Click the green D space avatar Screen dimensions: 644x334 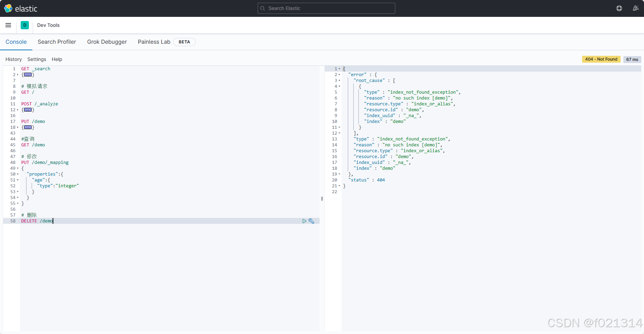pyautogui.click(x=25, y=25)
